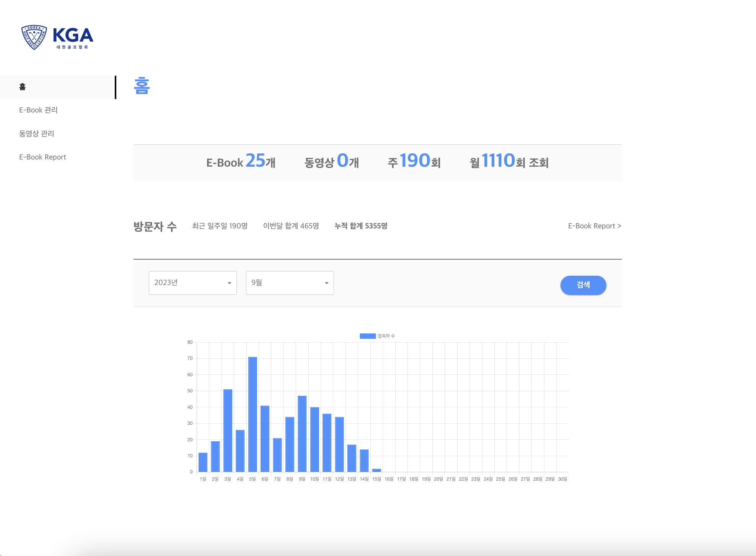The image size is (756, 556).
Task: Click the 6일 bar in chart
Action: coord(265,439)
